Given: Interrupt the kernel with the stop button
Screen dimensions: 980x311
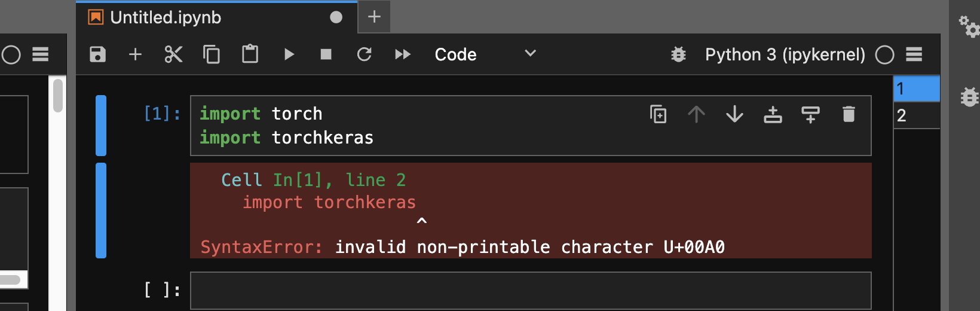Looking at the screenshot, I should tap(326, 54).
